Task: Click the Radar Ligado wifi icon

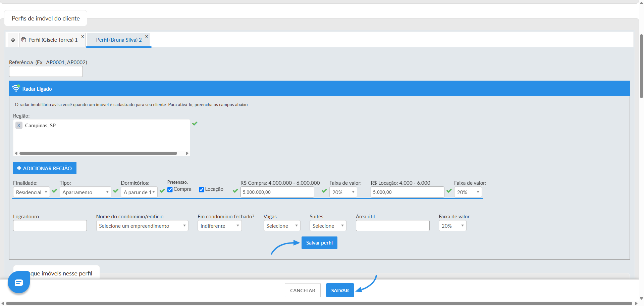Action: [16, 88]
